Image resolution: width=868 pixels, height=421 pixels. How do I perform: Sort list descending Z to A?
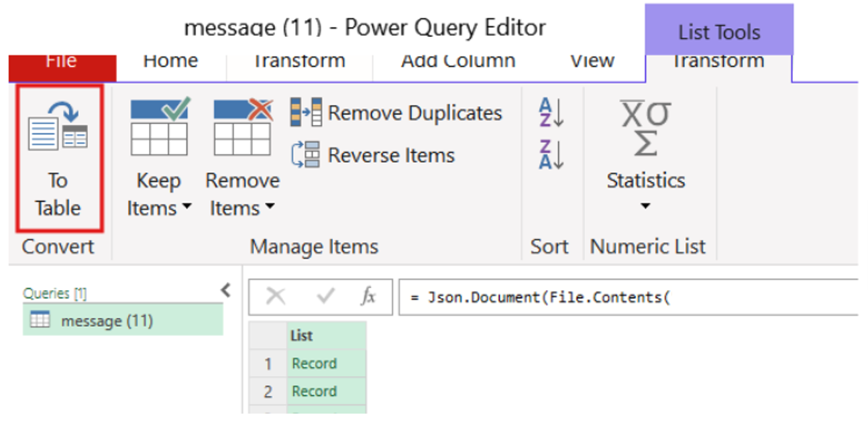551,154
